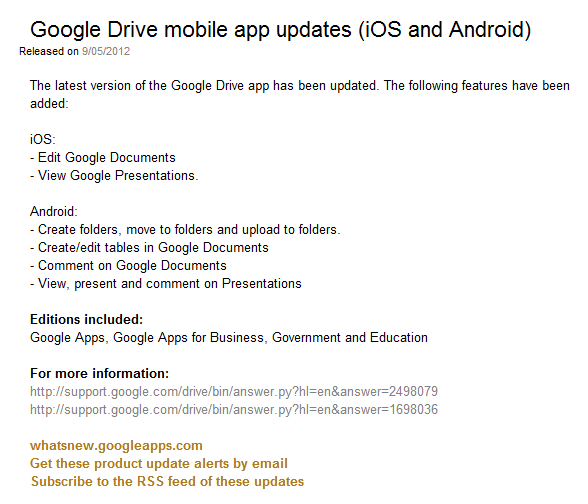Screen dimensions: 588x504
Task: Click Get these product update alerts by email
Action: point(159,464)
